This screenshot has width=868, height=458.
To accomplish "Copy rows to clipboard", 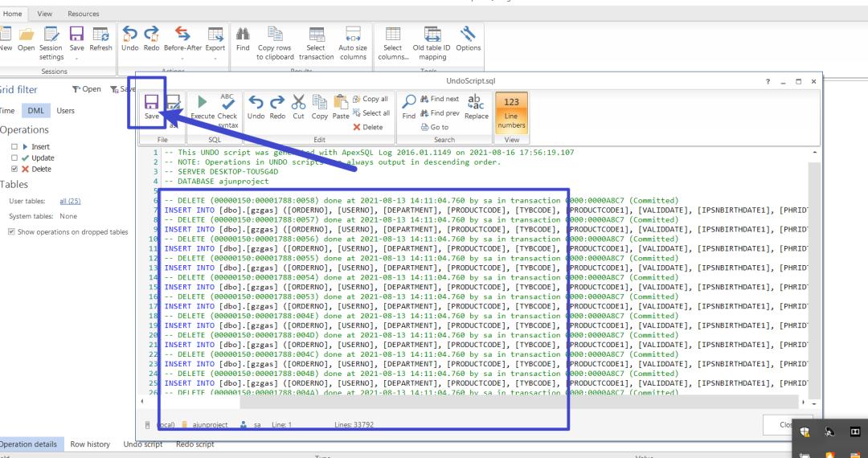I will pos(275,43).
